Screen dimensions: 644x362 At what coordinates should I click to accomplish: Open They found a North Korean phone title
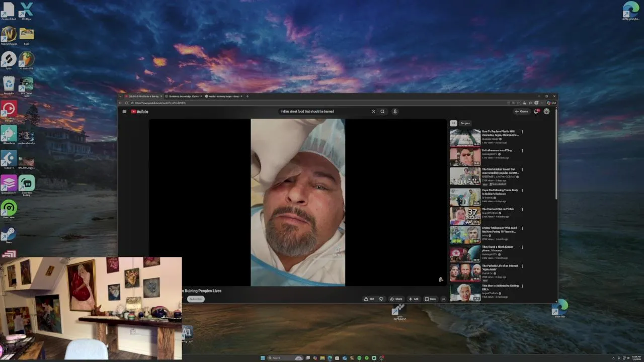tap(498, 248)
